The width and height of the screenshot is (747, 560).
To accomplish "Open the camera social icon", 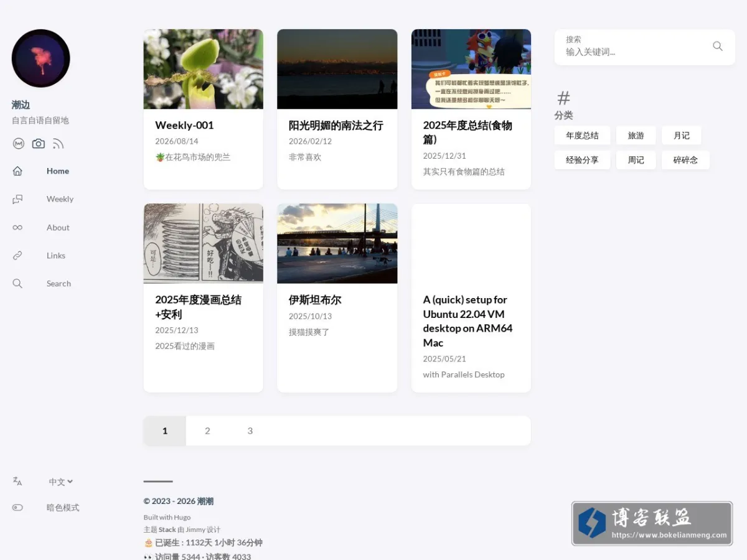I will pos(39,144).
